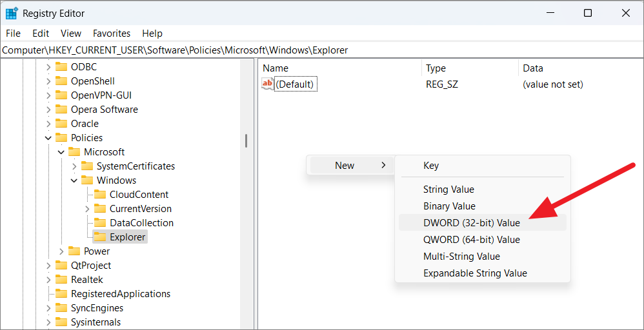Screen dimensions: 644x330
Task: Collapse the Policies tree node
Action: pyautogui.click(x=48, y=138)
